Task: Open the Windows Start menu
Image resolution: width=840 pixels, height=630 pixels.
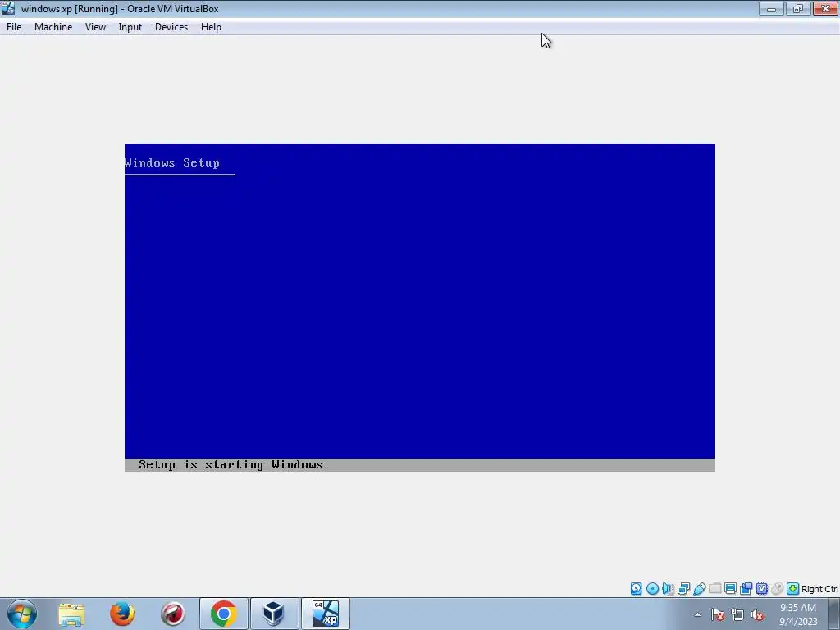Action: [x=22, y=614]
